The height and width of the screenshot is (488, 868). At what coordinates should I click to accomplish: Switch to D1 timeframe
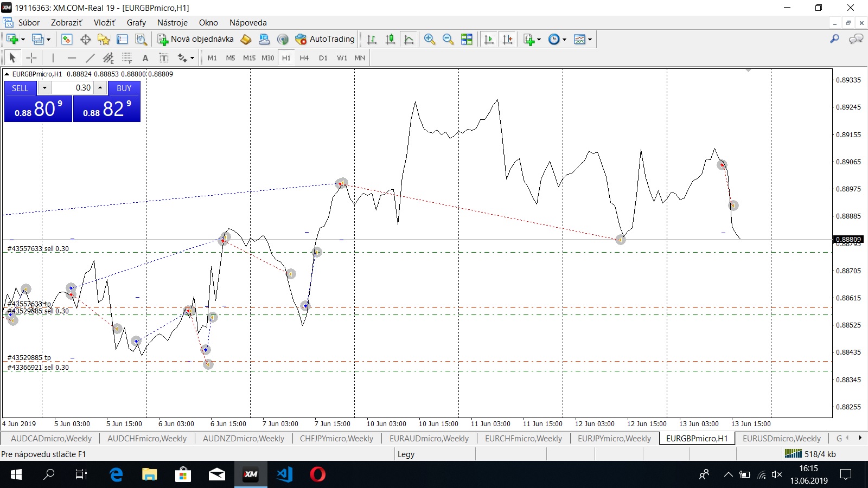point(323,57)
